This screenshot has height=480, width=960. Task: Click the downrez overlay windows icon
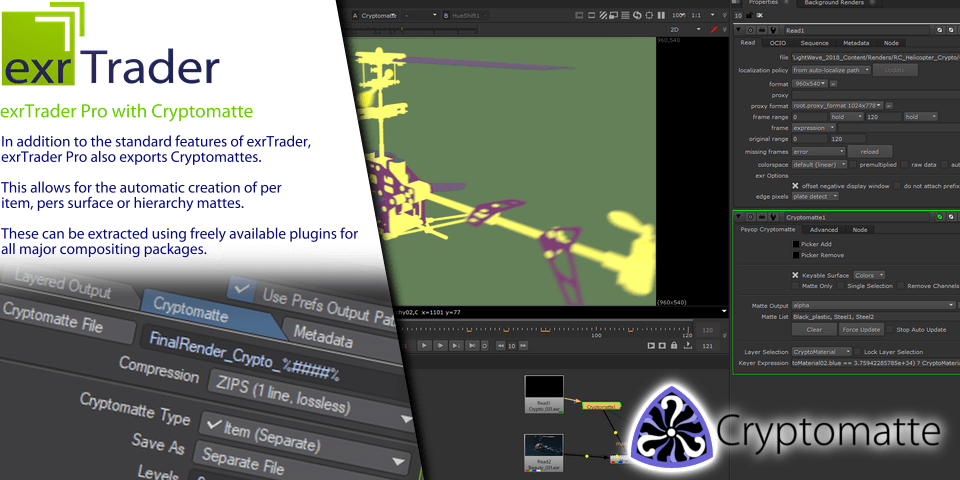coord(613,15)
